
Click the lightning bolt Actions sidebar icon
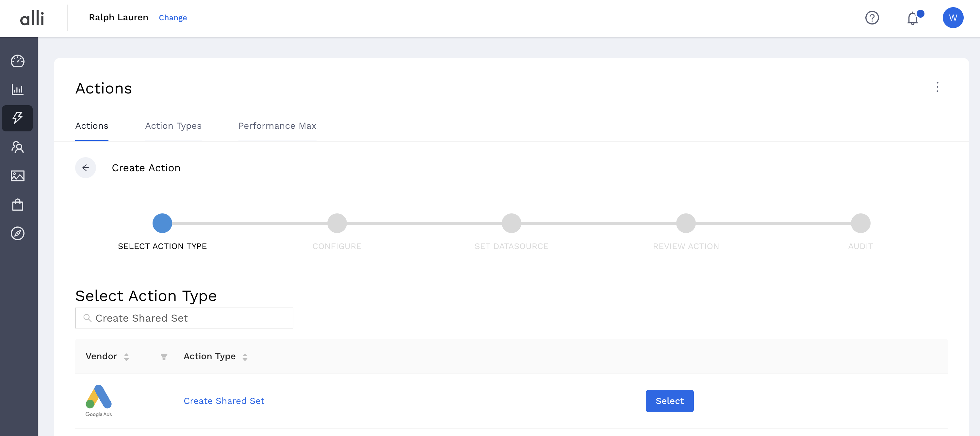(18, 118)
